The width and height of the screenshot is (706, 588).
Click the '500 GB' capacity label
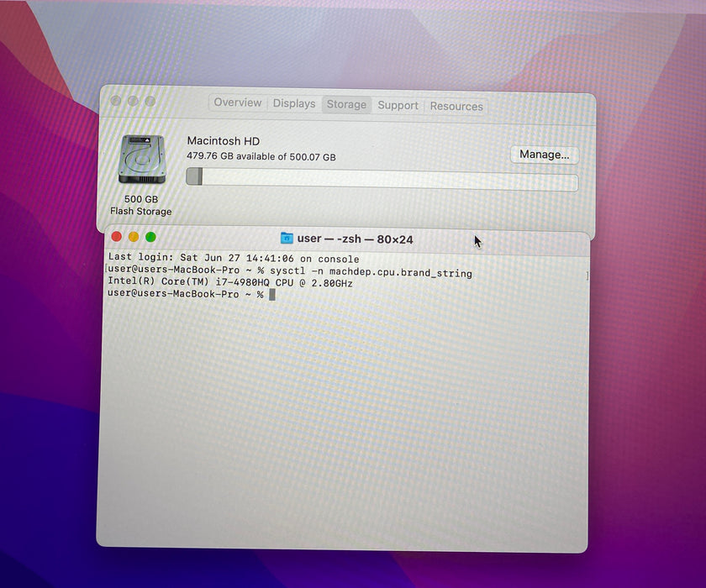[141, 199]
